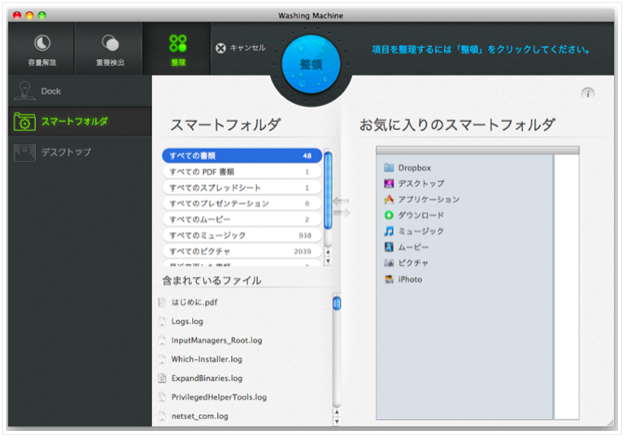
Task: Select file Which-Installer.log
Action: click(206, 359)
